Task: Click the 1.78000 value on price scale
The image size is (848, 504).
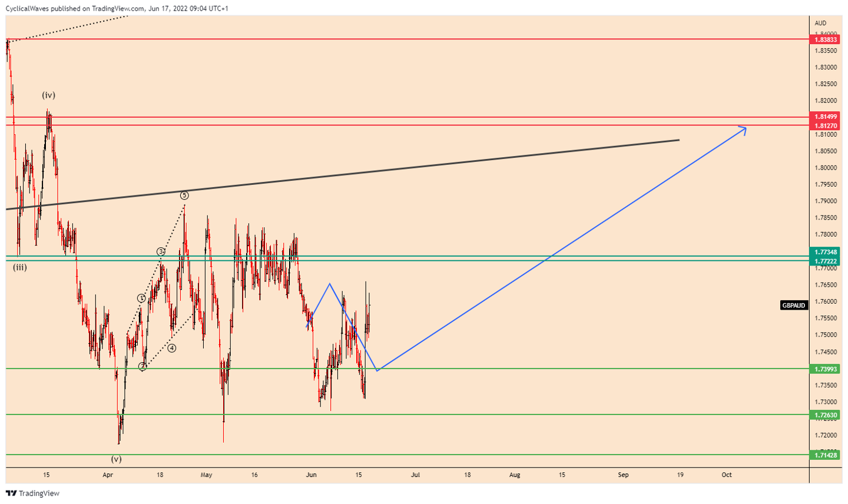Action: (x=826, y=234)
